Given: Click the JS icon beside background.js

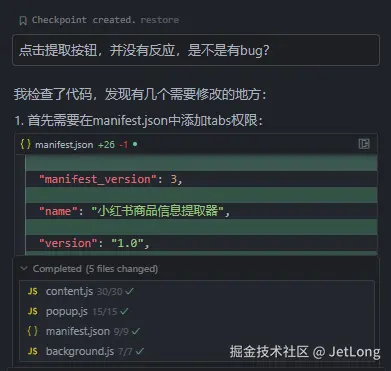Looking at the screenshot, I should (x=33, y=351).
